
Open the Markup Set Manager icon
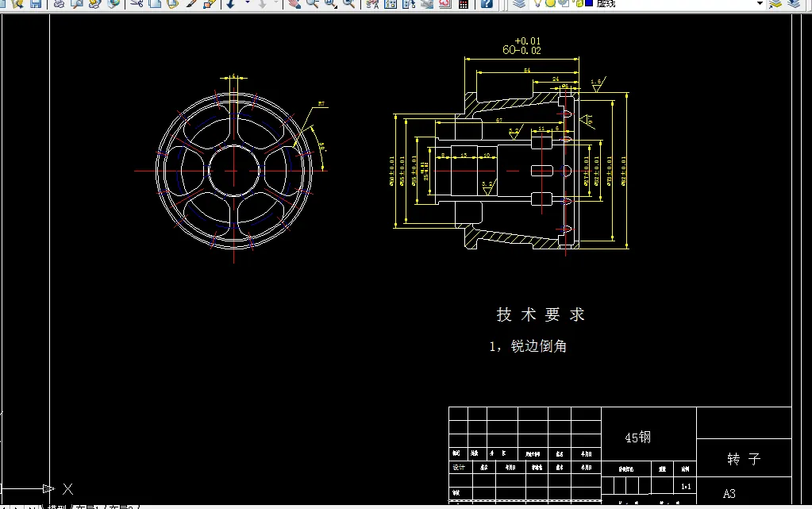click(x=444, y=4)
